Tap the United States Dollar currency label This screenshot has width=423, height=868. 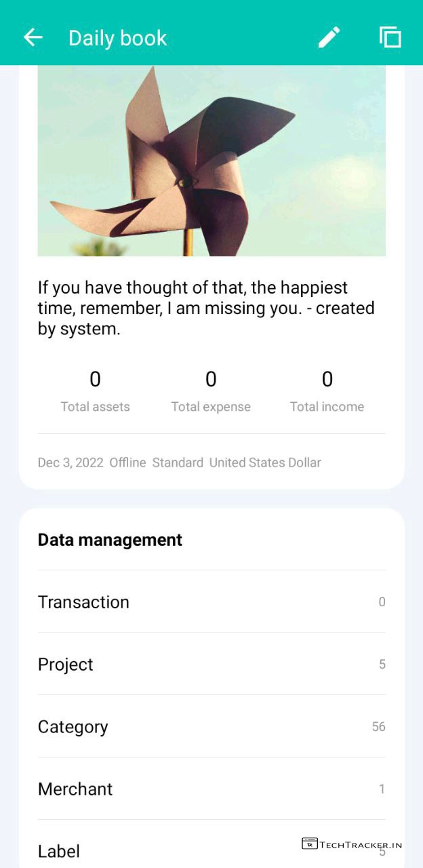tap(265, 462)
